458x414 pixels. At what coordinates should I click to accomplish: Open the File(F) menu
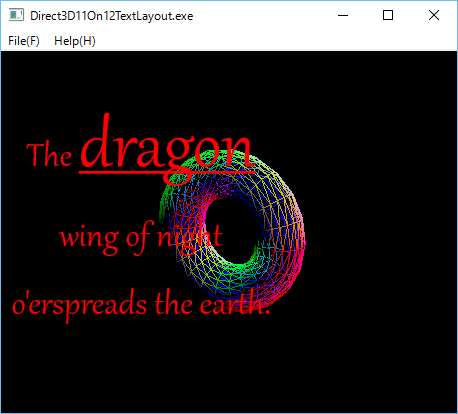point(24,41)
